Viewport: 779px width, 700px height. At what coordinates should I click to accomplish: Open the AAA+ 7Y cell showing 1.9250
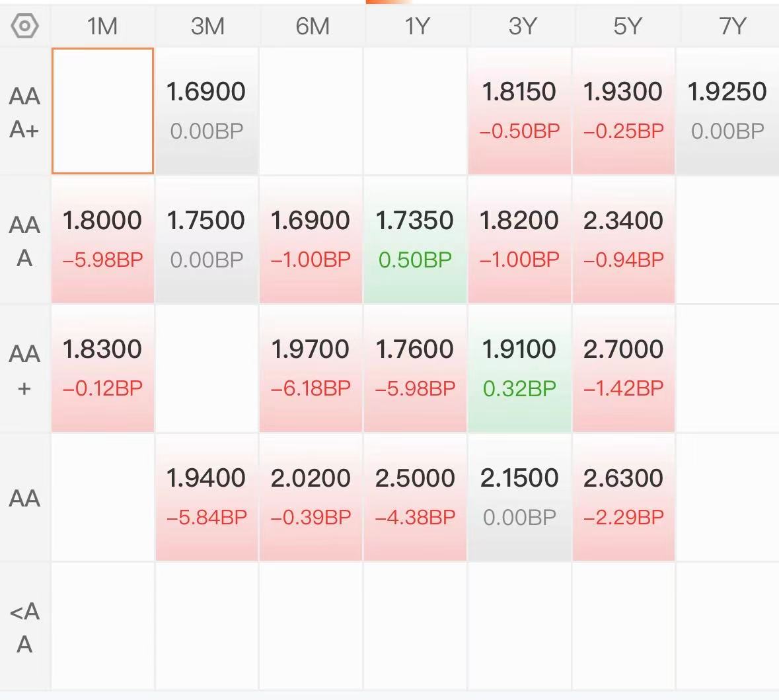coord(727,111)
